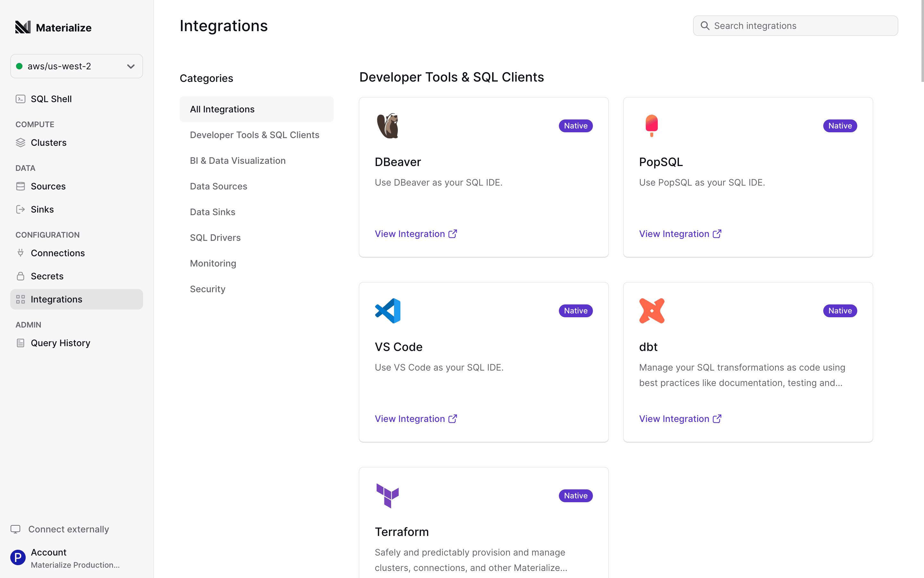Click the Connect externally monitor icon
Screen dimensions: 924x578
click(15, 529)
